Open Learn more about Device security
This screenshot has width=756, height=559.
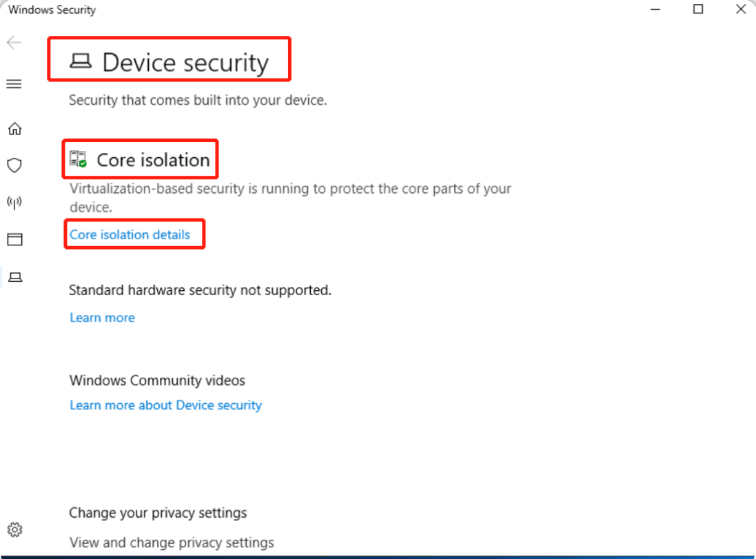point(166,405)
